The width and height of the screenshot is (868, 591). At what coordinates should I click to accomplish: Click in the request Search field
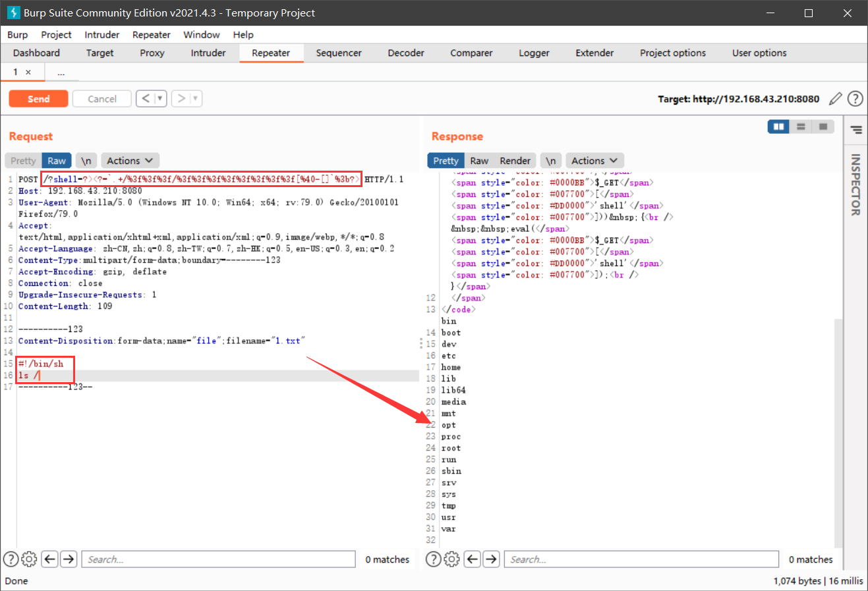click(x=218, y=559)
